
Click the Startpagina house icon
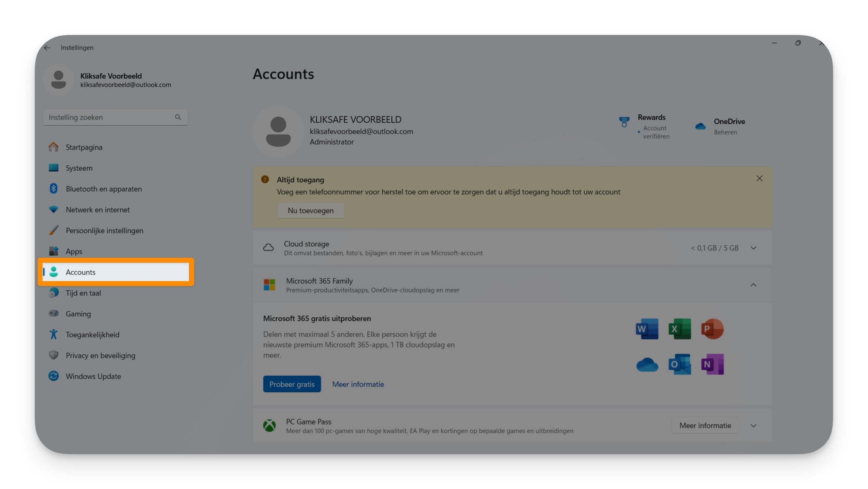[53, 147]
